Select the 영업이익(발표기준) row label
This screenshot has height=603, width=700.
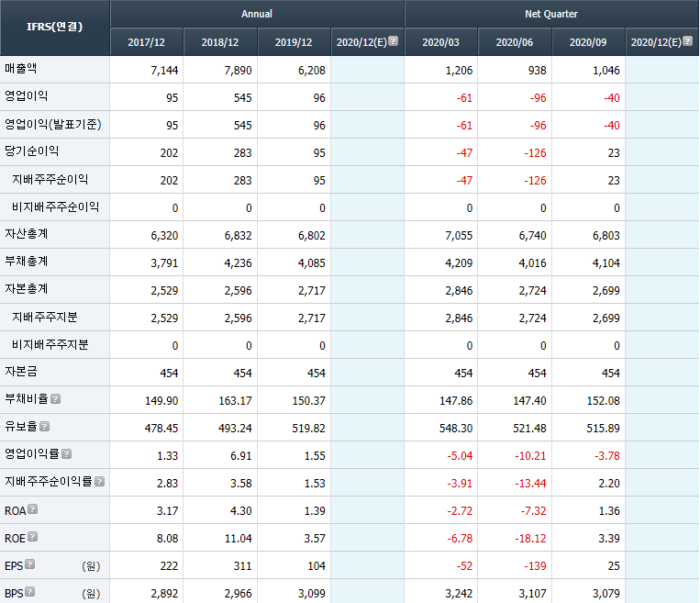click(x=52, y=124)
